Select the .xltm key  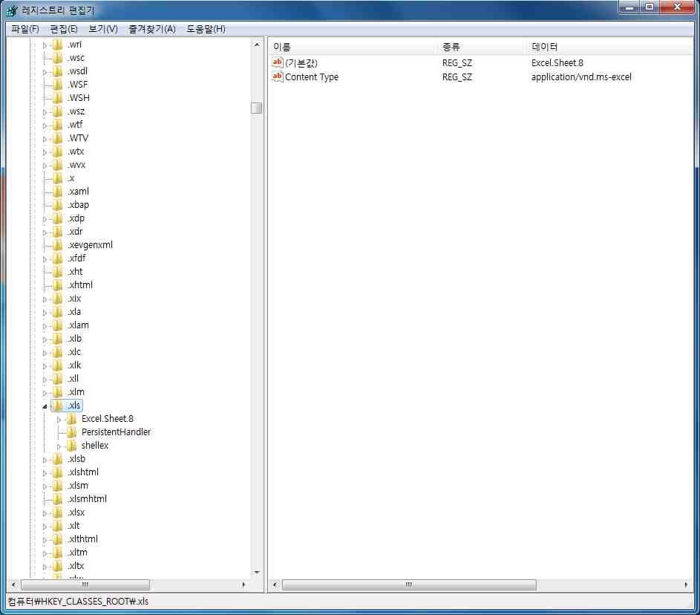(78, 553)
